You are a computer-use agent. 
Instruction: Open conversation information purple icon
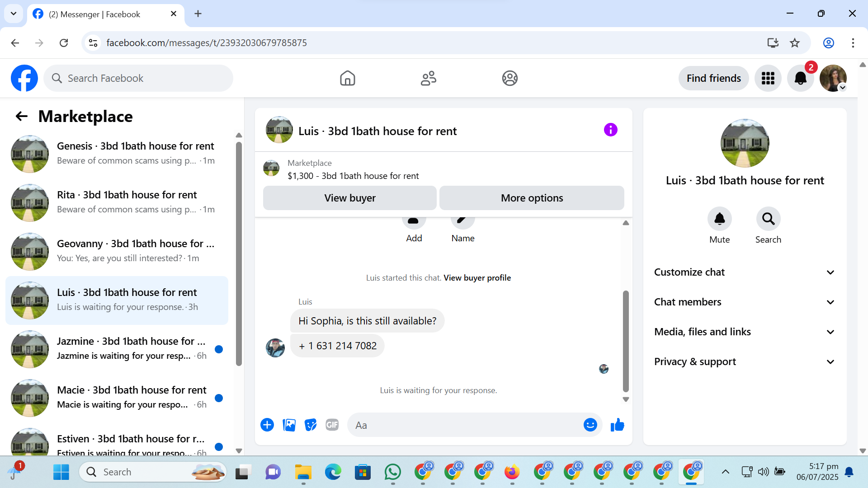(610, 130)
